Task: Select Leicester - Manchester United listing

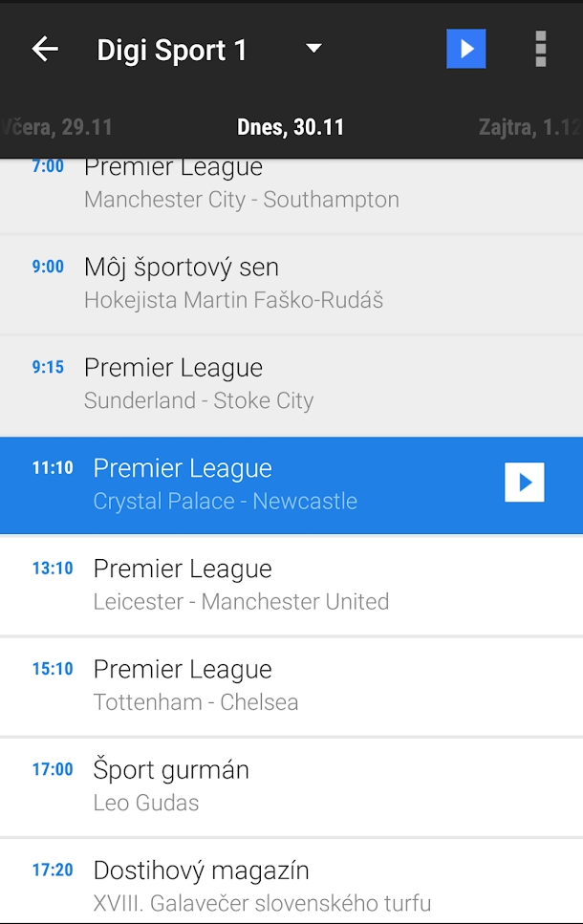Action: [241, 586]
